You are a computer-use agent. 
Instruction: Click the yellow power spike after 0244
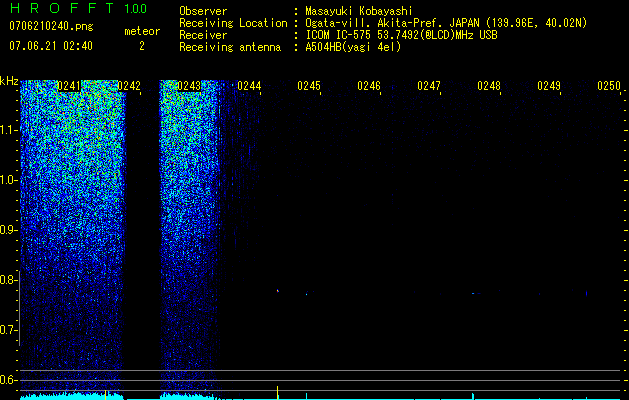click(x=278, y=392)
